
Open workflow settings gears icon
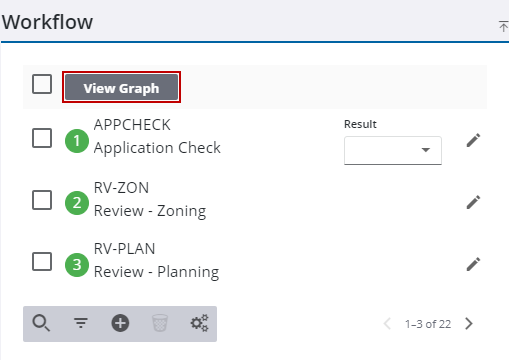point(199,323)
